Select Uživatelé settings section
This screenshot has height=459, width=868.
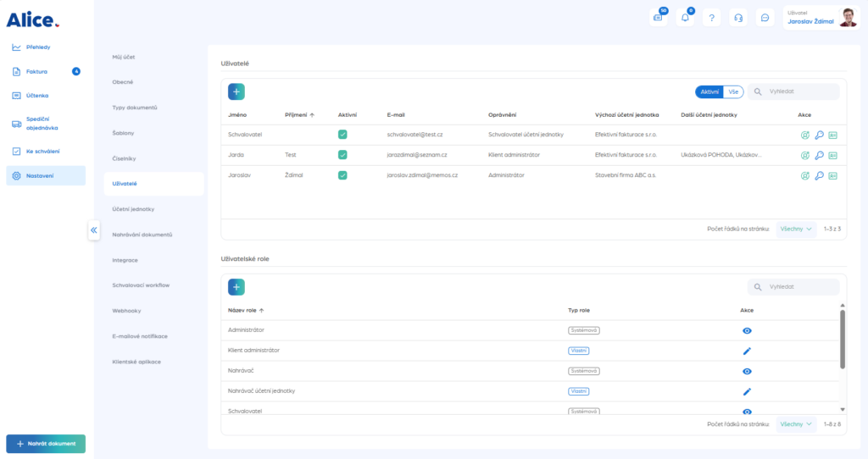[154, 184]
